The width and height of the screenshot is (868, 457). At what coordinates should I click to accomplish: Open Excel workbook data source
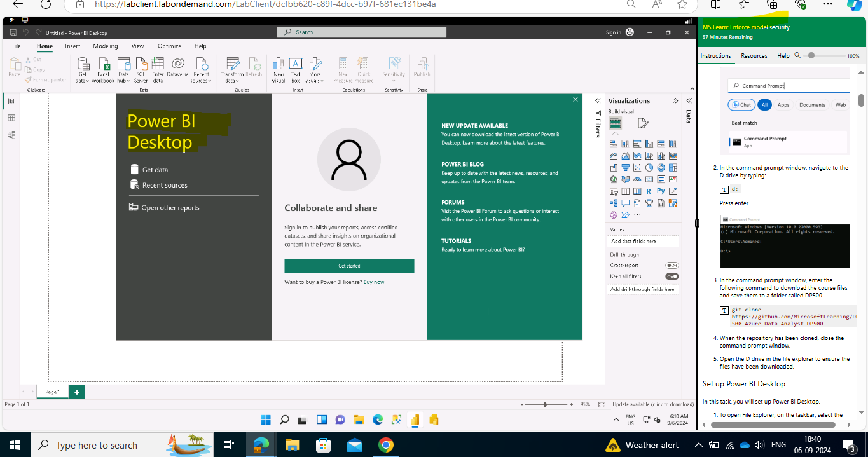coord(103,70)
